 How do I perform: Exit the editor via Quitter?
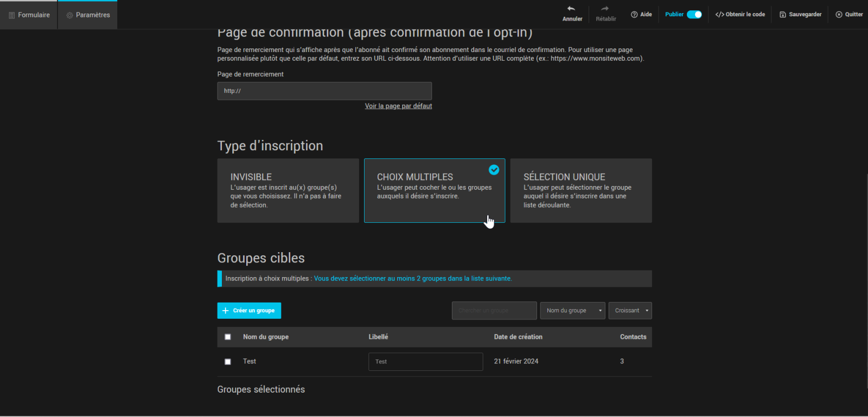click(x=849, y=15)
